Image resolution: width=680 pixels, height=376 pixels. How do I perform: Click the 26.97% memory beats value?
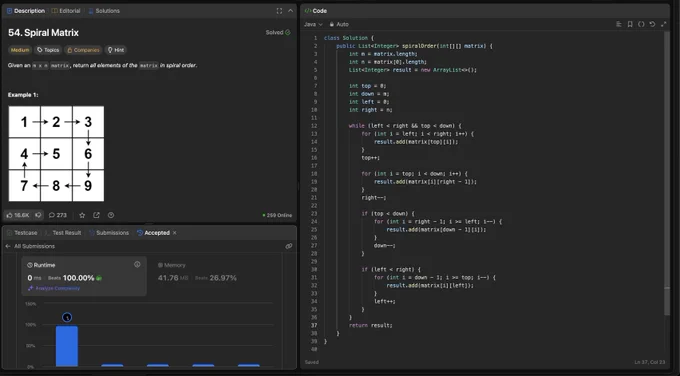[x=223, y=278]
